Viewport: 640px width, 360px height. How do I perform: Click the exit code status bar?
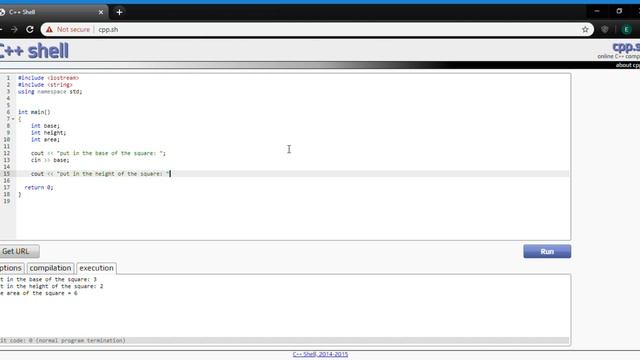[284, 340]
